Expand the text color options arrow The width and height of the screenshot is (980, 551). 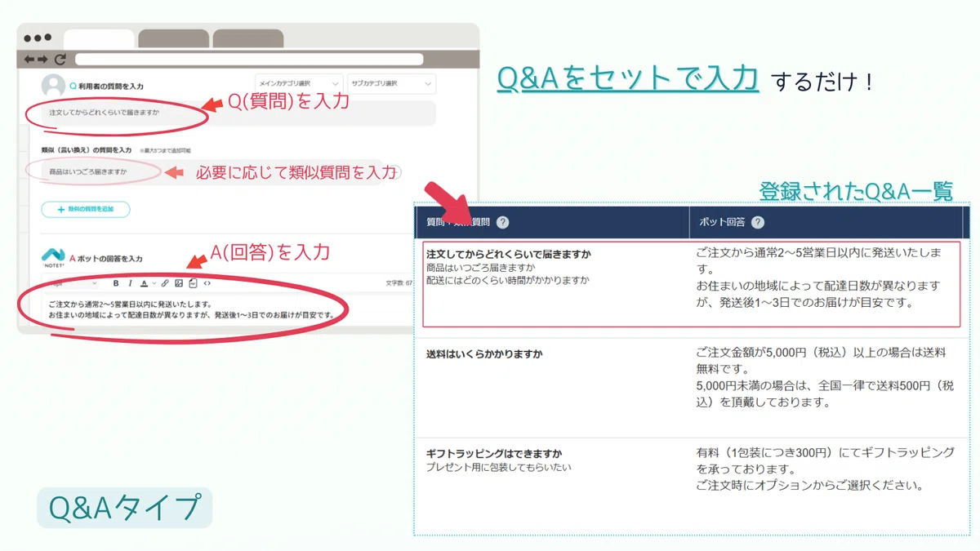(153, 284)
